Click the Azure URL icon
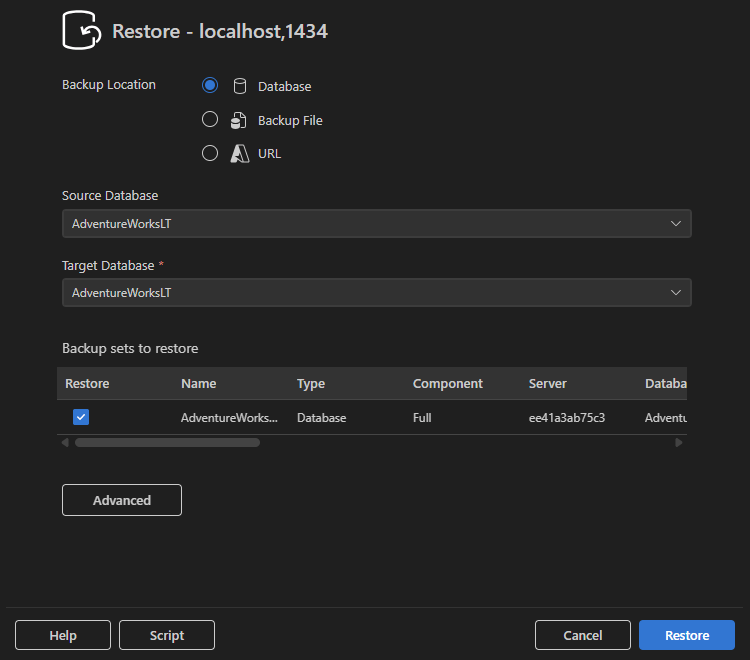The width and height of the screenshot is (750, 660). tap(240, 154)
